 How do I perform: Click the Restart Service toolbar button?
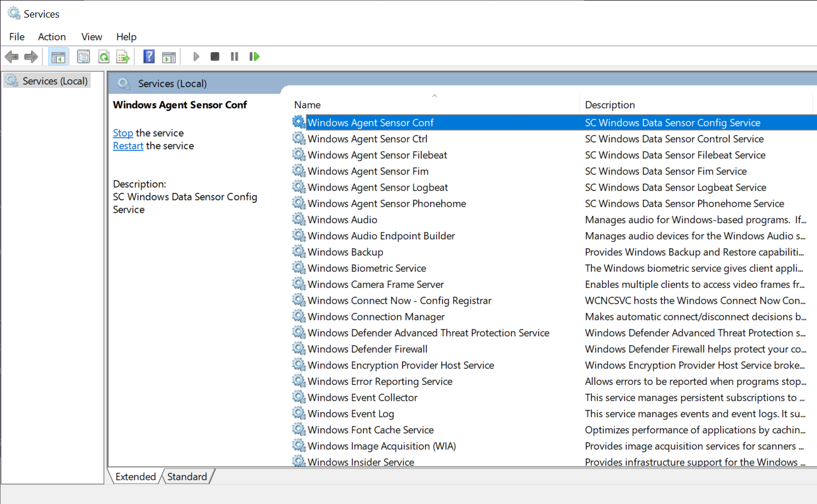click(x=255, y=57)
